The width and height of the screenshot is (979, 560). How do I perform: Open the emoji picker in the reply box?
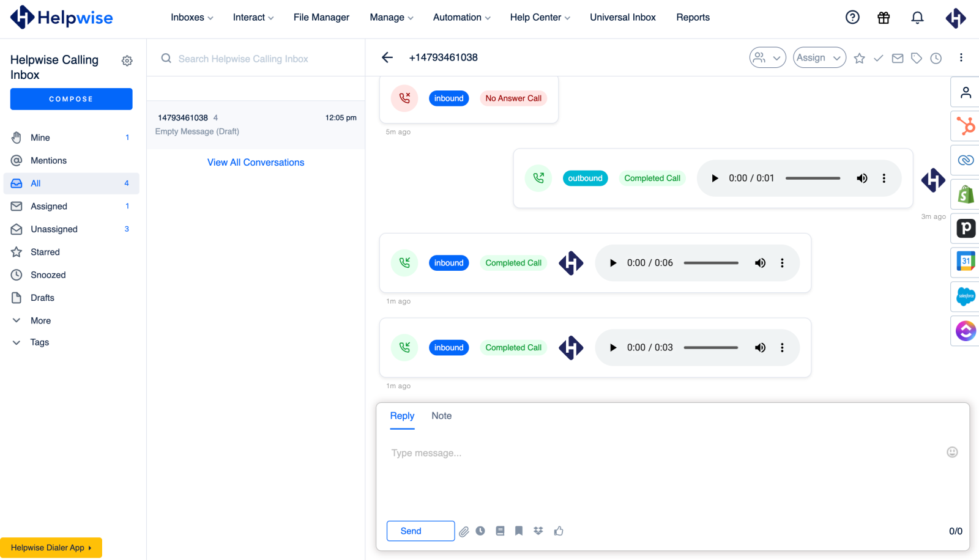coord(953,452)
